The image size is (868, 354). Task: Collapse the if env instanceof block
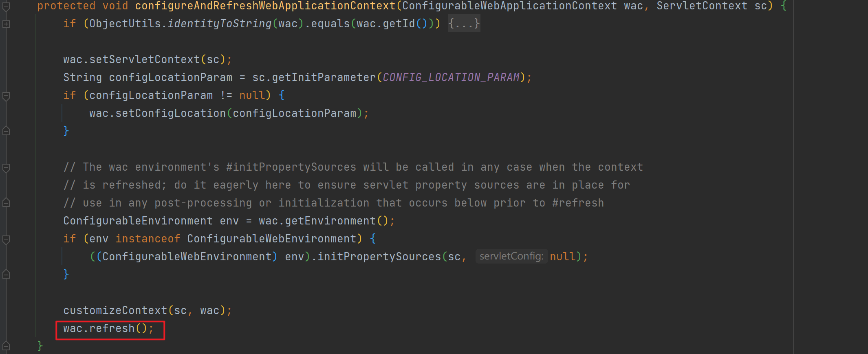click(6, 239)
